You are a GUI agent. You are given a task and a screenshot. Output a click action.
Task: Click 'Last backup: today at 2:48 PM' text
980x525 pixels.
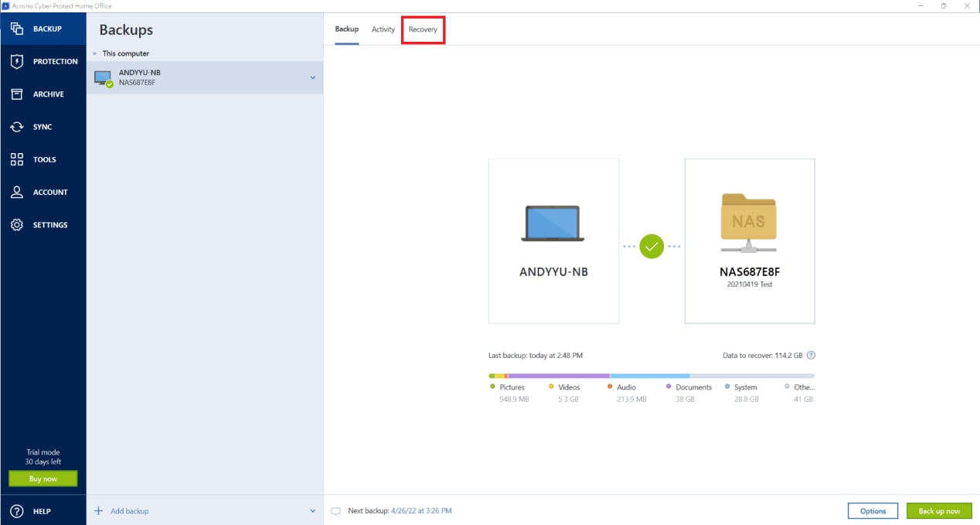[536, 356]
